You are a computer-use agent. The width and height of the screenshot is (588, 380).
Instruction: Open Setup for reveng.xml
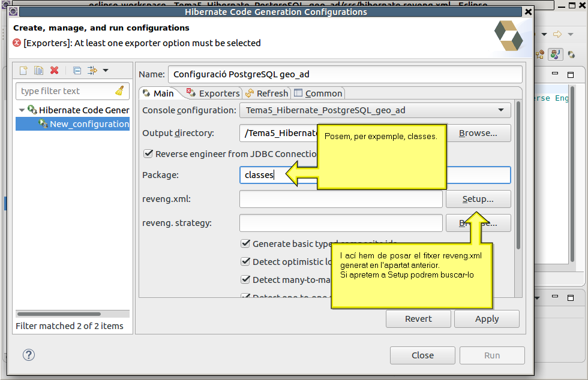click(478, 199)
